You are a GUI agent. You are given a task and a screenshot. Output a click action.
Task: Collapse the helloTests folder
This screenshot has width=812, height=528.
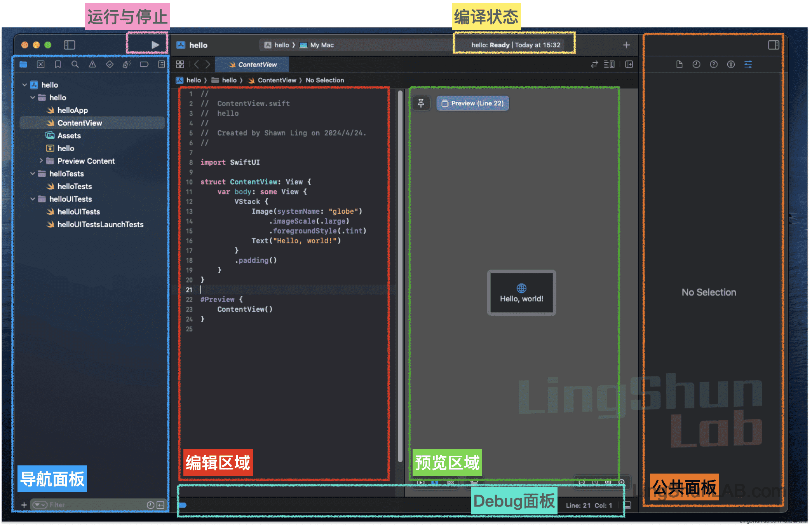click(x=33, y=173)
